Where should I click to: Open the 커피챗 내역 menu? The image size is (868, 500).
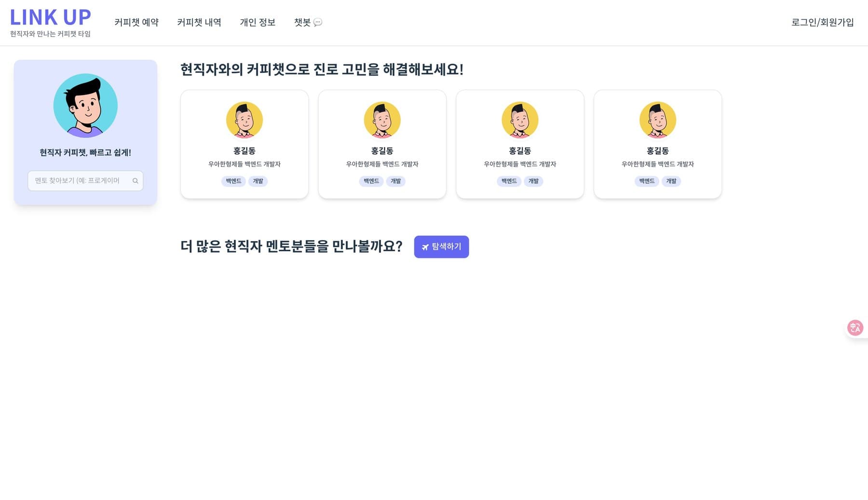click(x=199, y=22)
